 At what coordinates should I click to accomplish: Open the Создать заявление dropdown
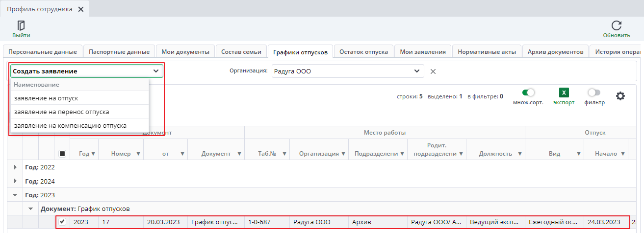point(87,71)
